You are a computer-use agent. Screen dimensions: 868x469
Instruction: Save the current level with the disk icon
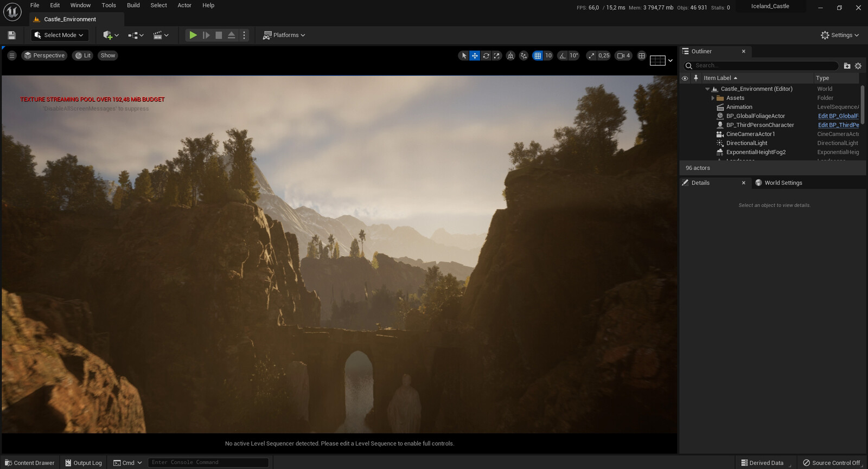(11, 35)
